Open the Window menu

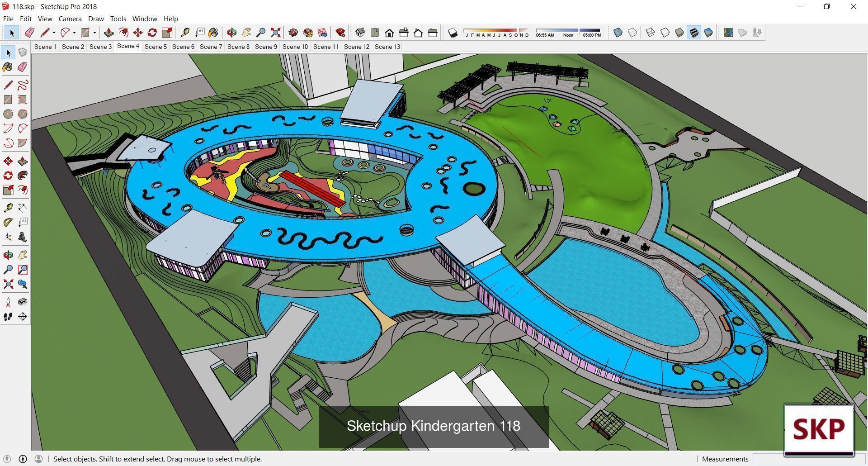[145, 19]
